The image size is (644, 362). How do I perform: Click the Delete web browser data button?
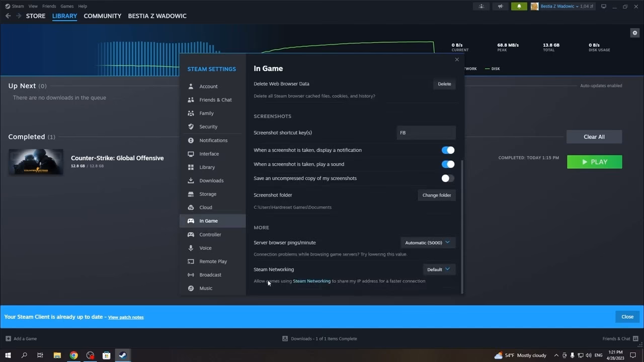[444, 84]
